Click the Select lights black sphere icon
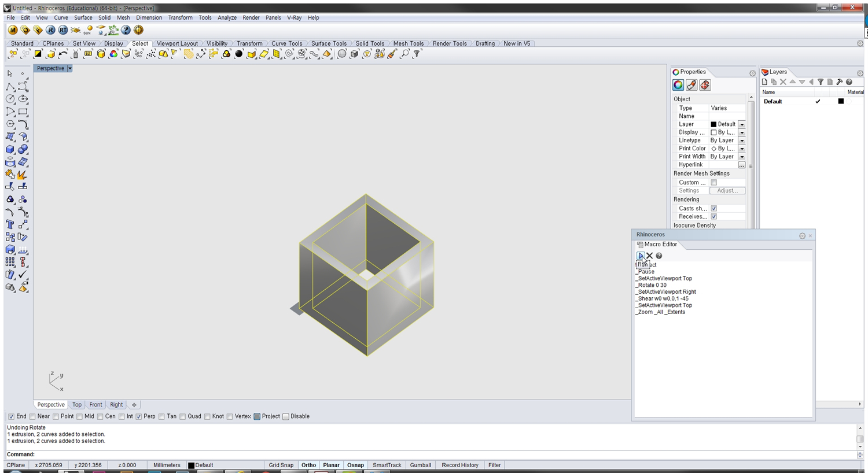 pyautogui.click(x=239, y=54)
